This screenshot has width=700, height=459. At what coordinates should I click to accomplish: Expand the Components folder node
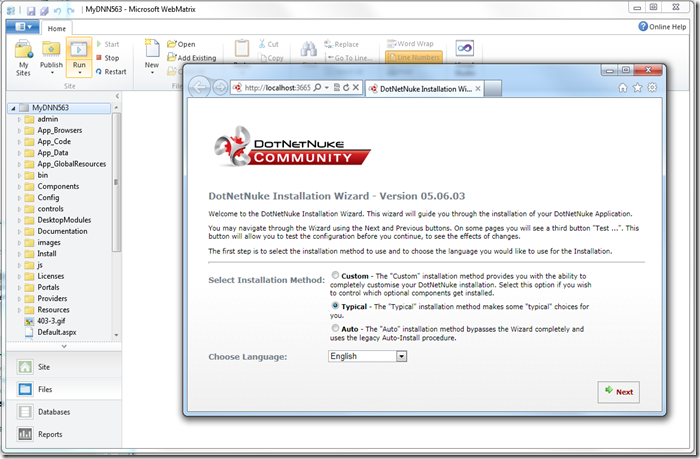coord(19,187)
